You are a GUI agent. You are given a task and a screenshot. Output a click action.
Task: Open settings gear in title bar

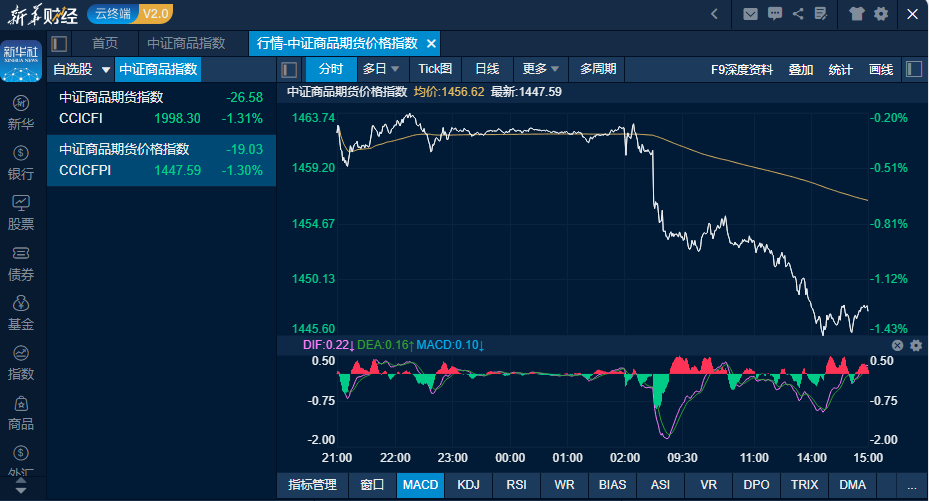click(x=881, y=14)
